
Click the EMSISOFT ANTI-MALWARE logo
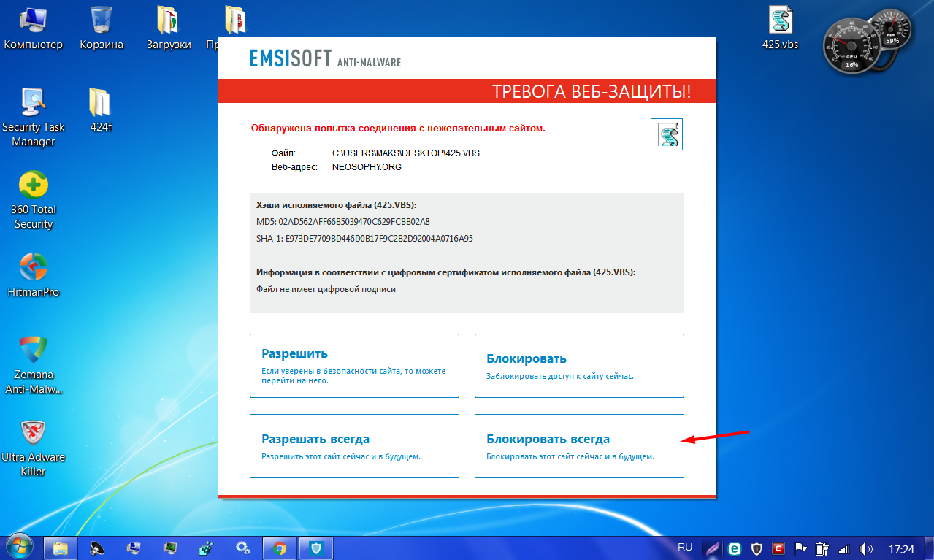325,59
